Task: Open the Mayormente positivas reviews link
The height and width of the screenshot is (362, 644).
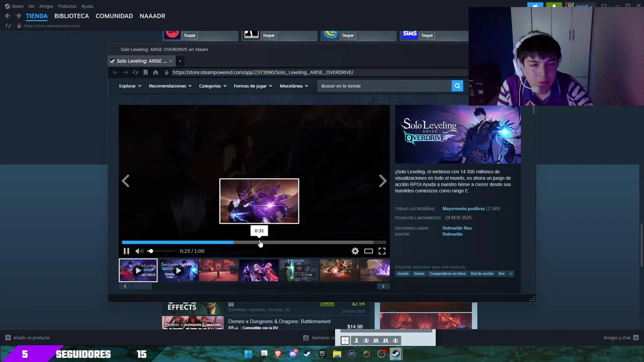Action: (x=463, y=209)
